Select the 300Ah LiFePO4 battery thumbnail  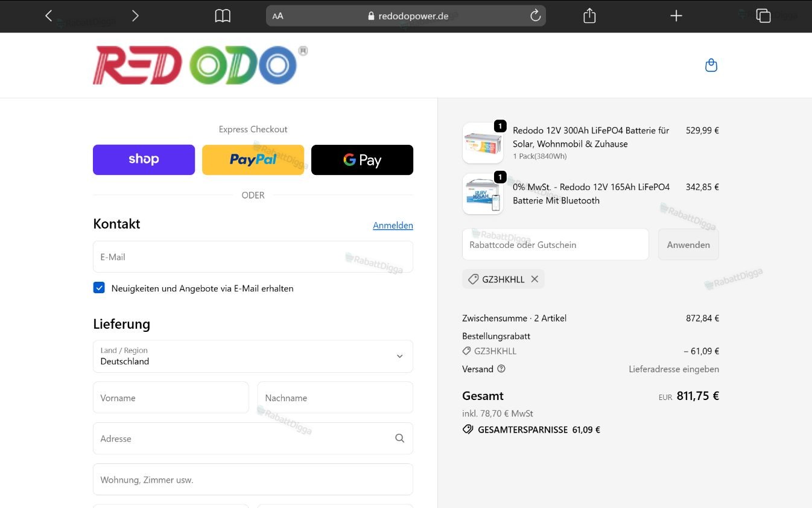point(483,143)
